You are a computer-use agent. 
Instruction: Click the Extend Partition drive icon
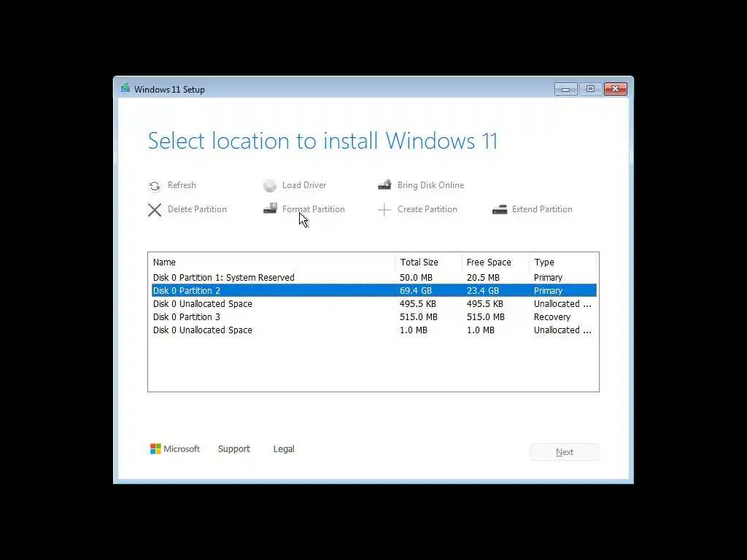pyautogui.click(x=500, y=209)
